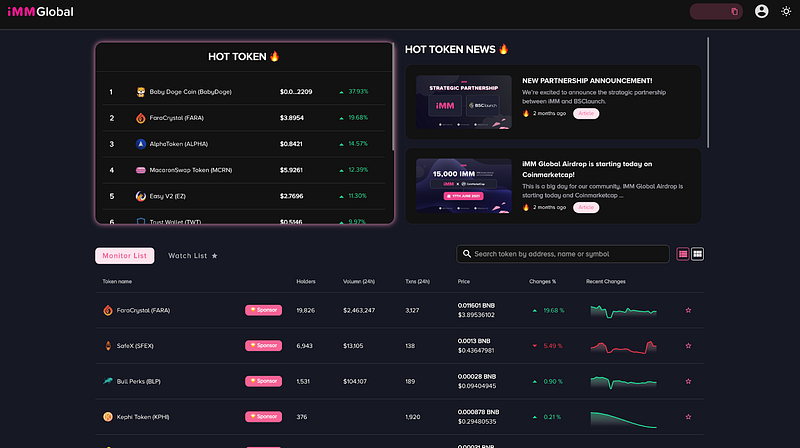Click the Sponsor badge for Kephi Token
The width and height of the screenshot is (800, 448).
pyautogui.click(x=263, y=417)
